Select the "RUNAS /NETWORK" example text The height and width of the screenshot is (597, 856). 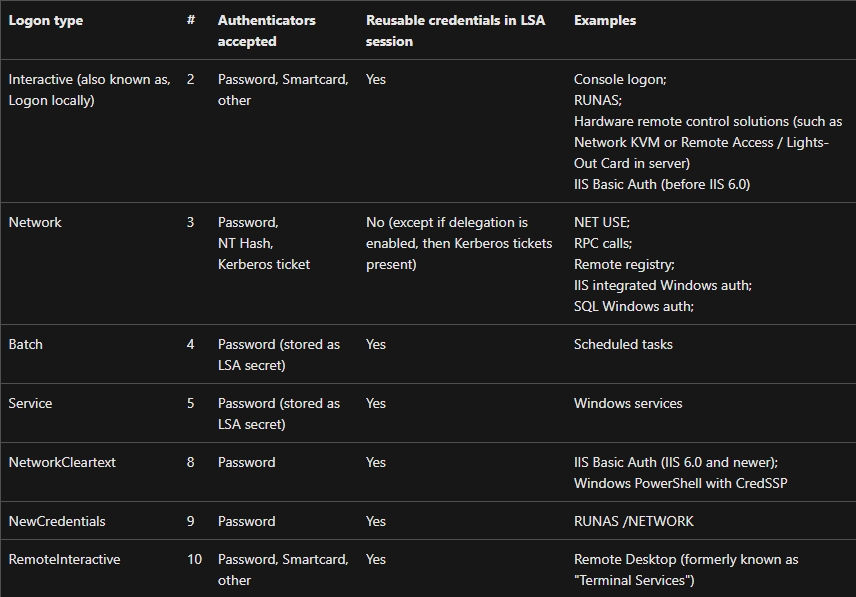click(633, 521)
